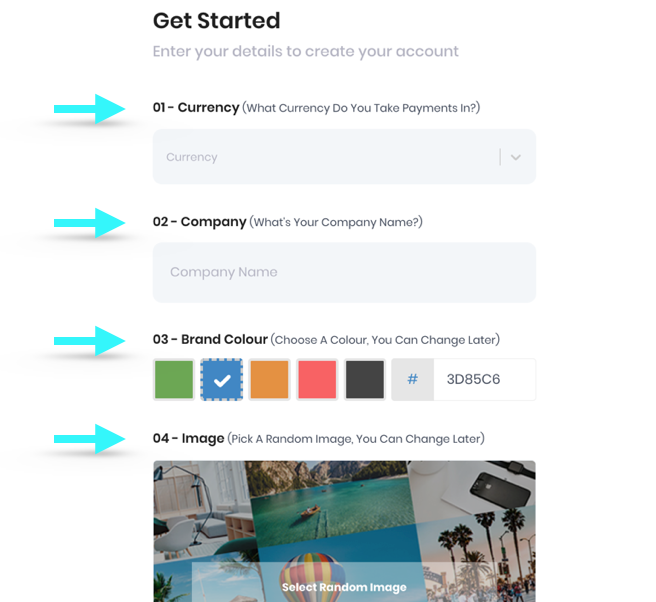656x602 pixels.
Task: Click the cyan arrow beside Brand Colour
Action: 90,341
